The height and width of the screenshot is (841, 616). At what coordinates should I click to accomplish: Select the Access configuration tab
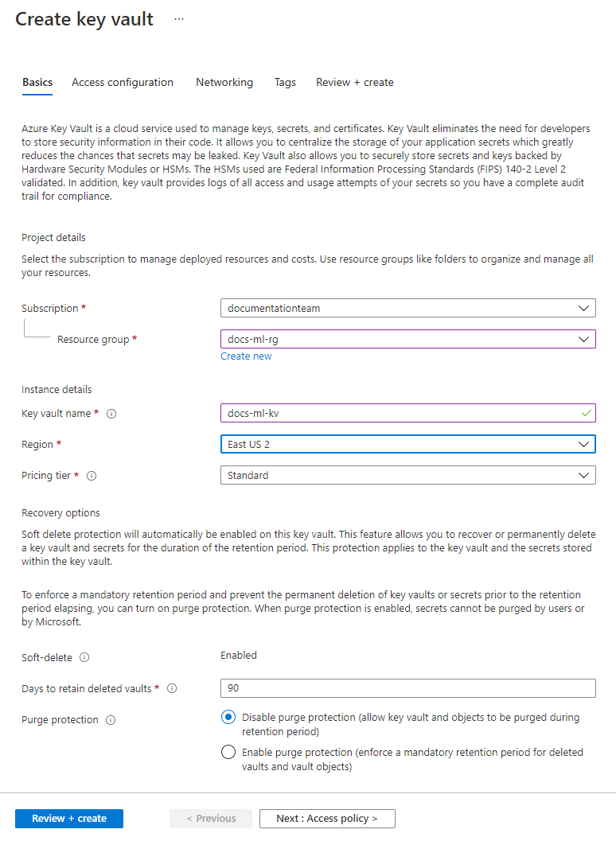pos(122,82)
